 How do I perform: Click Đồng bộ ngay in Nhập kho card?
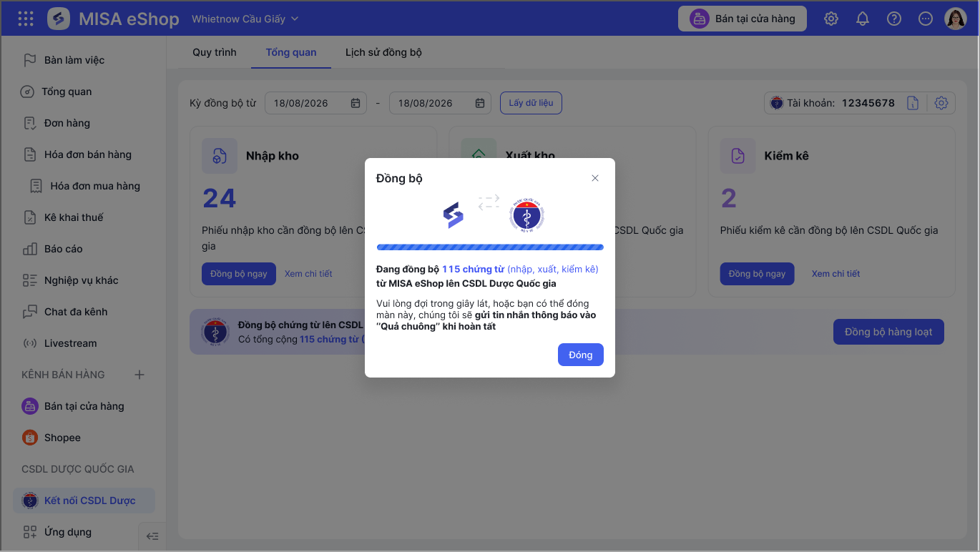click(239, 274)
